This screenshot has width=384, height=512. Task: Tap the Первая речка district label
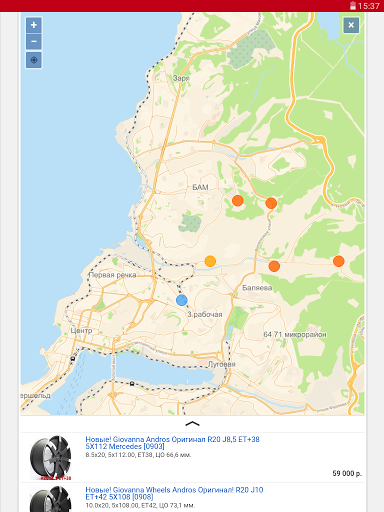(112, 275)
